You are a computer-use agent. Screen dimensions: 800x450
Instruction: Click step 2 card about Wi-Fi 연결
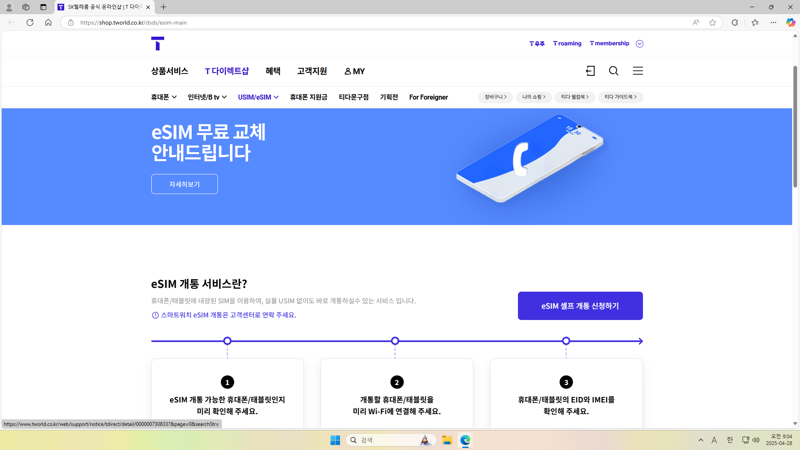coord(396,393)
